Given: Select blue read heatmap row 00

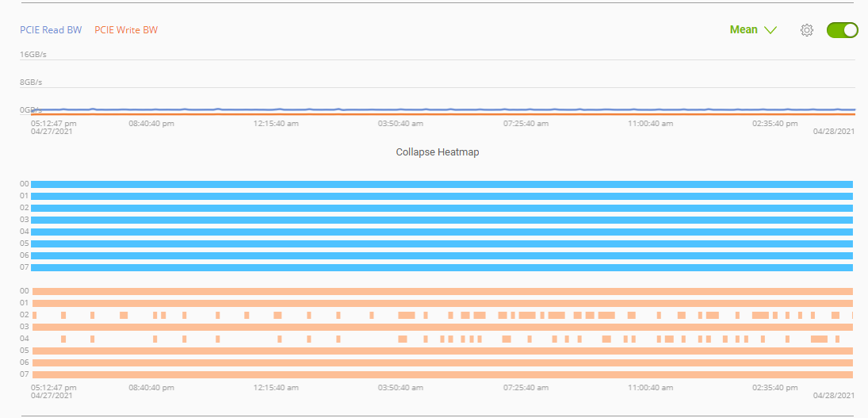Looking at the screenshot, I should click(442, 184).
